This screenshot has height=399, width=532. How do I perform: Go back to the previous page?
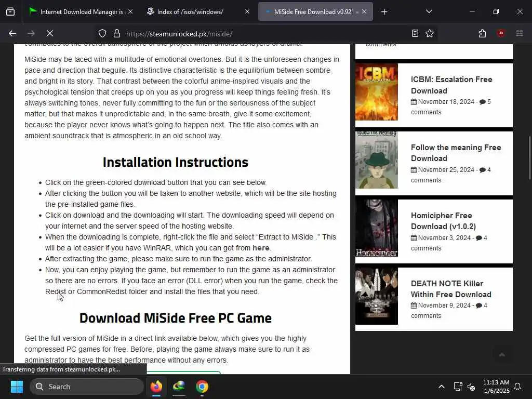click(12, 33)
